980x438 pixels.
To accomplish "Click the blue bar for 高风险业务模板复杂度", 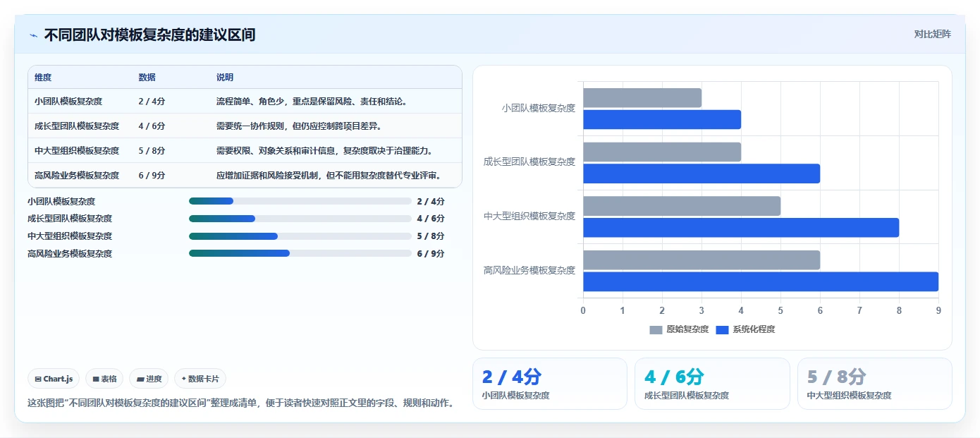I will point(761,281).
